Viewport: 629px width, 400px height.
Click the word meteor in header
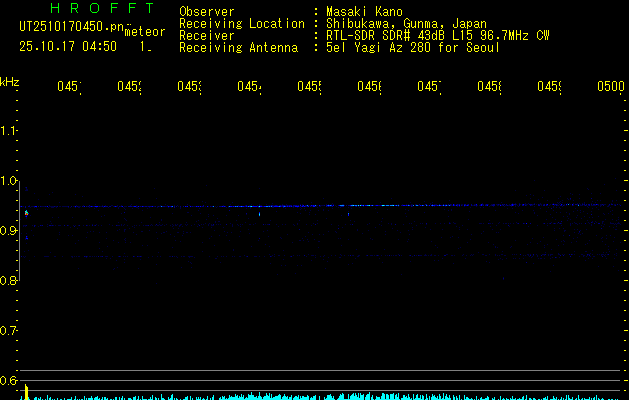[144, 32]
